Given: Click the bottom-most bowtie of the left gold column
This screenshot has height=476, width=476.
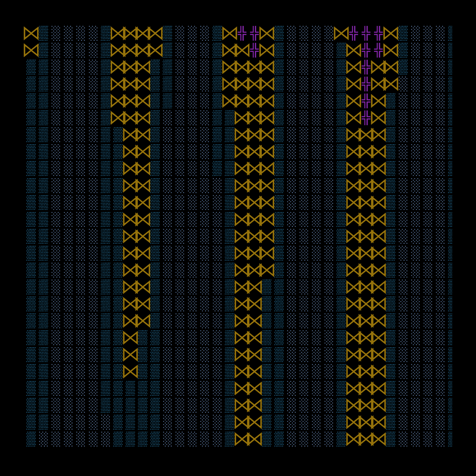Looking at the screenshot, I should 130,371.
